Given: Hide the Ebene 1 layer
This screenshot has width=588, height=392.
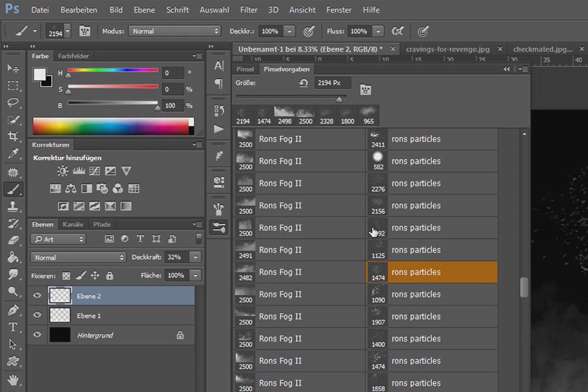Looking at the screenshot, I should 37,316.
